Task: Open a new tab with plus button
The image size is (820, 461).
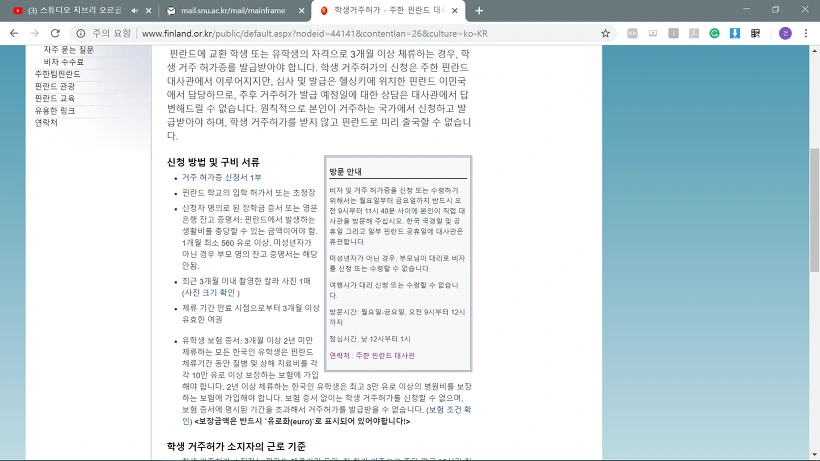Action: (x=479, y=10)
